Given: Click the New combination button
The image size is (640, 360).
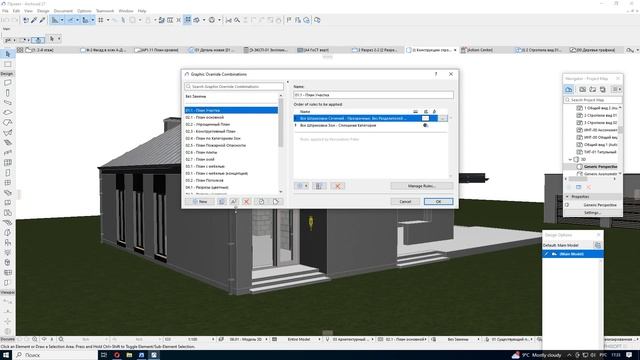Looking at the screenshot, I should click(200, 202).
